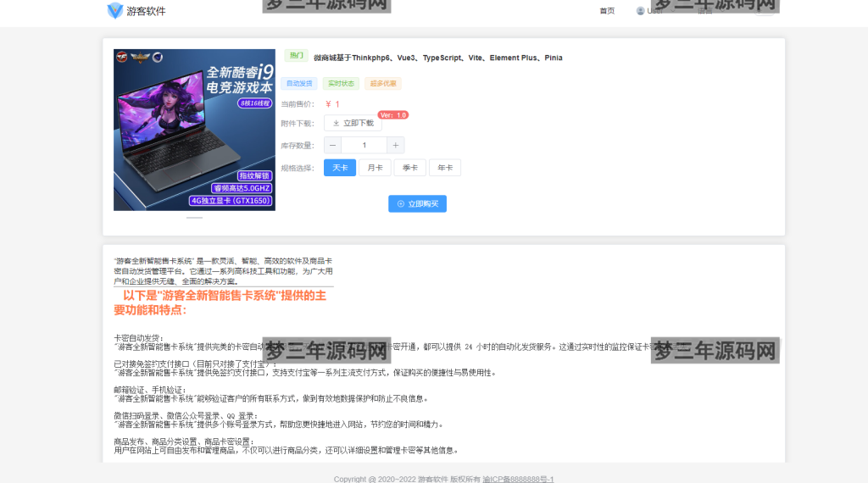Click the User avatar icon
Viewport: 868px width, 483px height.
[641, 11]
